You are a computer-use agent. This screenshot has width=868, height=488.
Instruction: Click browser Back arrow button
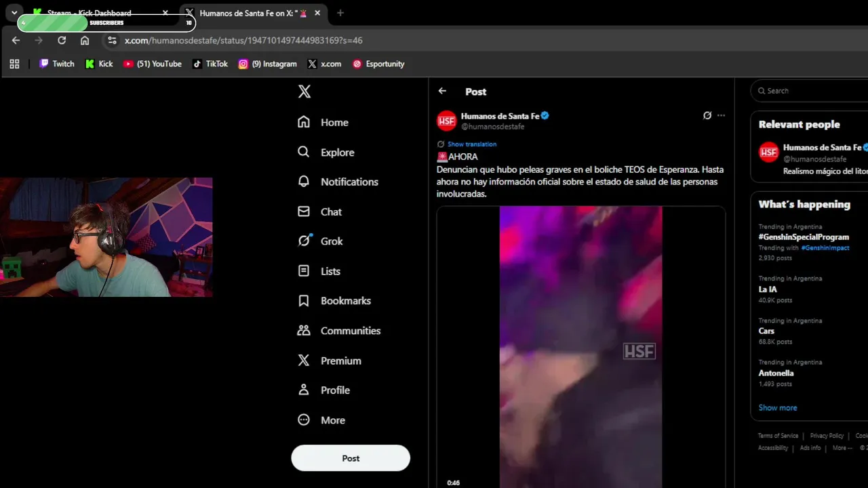coord(16,41)
